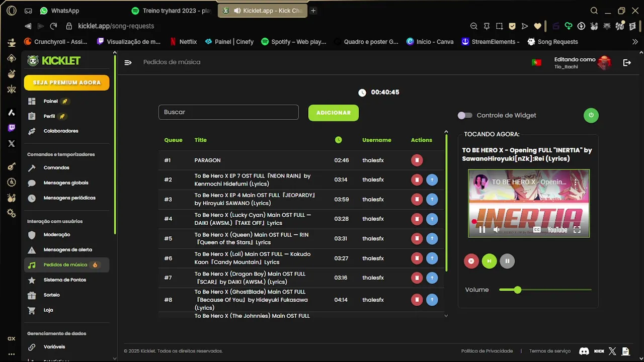The image size is (644, 362).
Task: Toggle the green power button
Action: click(x=591, y=115)
